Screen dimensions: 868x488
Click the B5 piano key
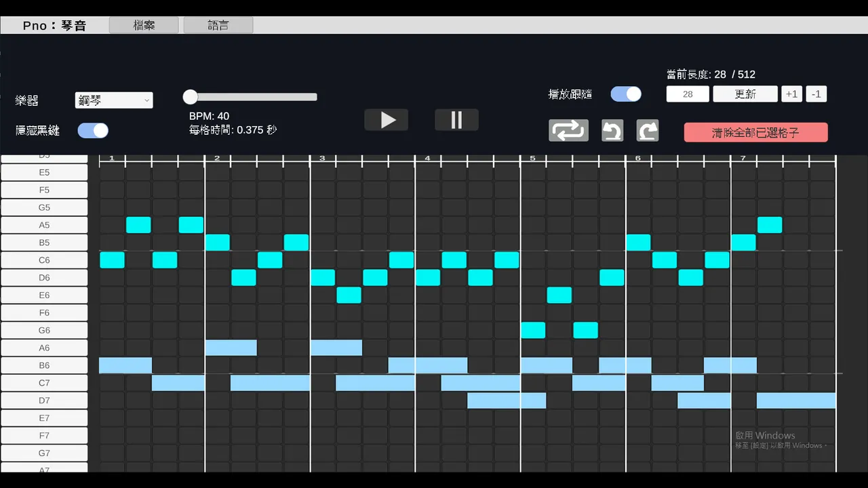44,243
